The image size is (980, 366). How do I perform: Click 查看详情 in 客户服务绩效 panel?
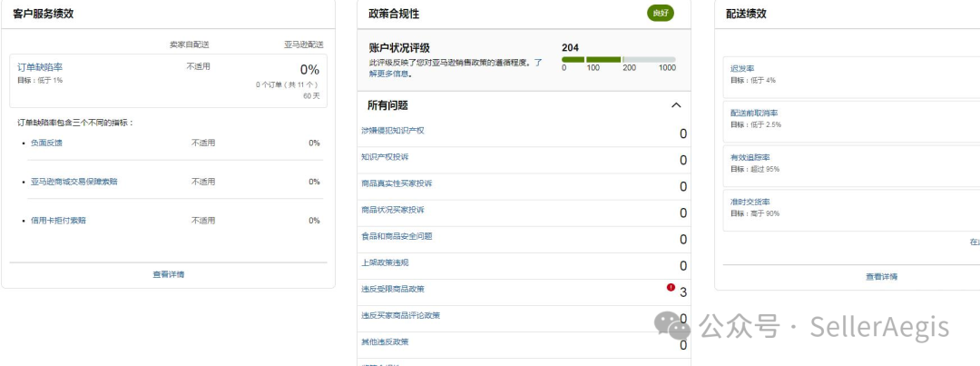[168, 274]
